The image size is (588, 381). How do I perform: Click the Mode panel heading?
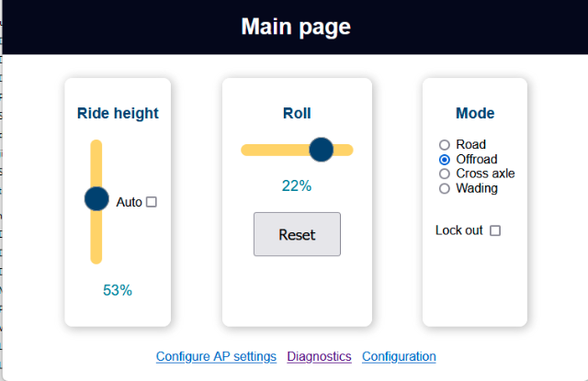pos(475,114)
